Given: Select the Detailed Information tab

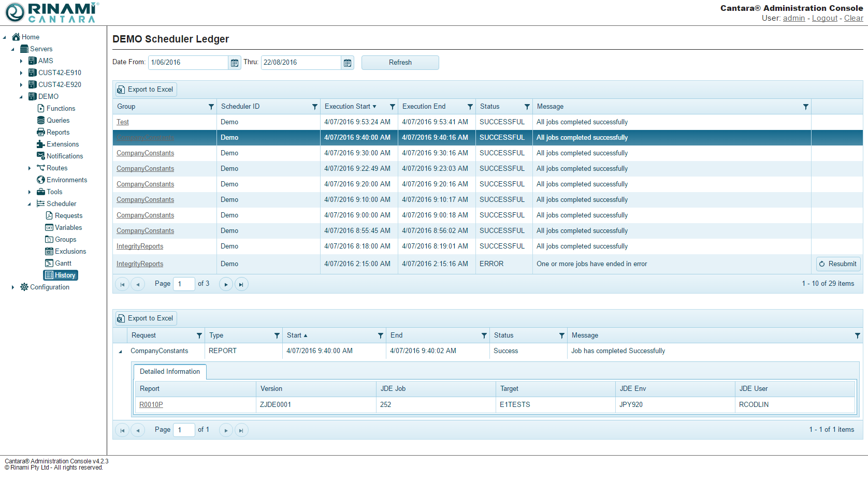Looking at the screenshot, I should pos(170,372).
